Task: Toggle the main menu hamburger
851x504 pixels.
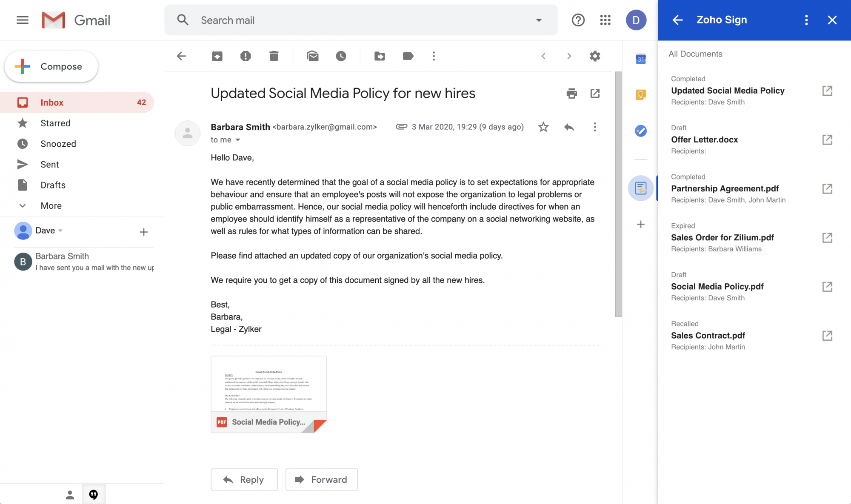Action: pos(23,20)
